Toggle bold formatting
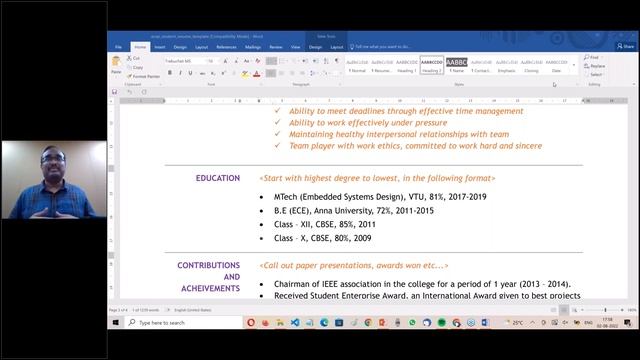 (x=170, y=73)
